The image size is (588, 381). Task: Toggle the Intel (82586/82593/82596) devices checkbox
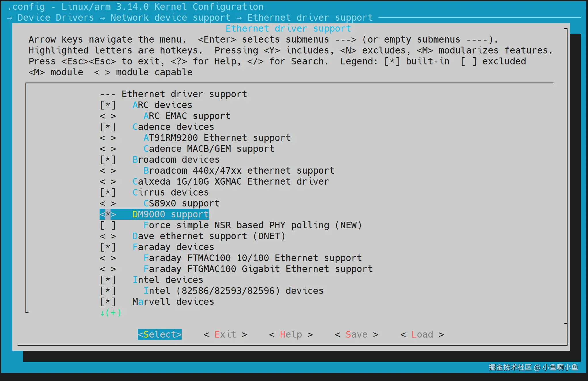pyautogui.click(x=108, y=291)
